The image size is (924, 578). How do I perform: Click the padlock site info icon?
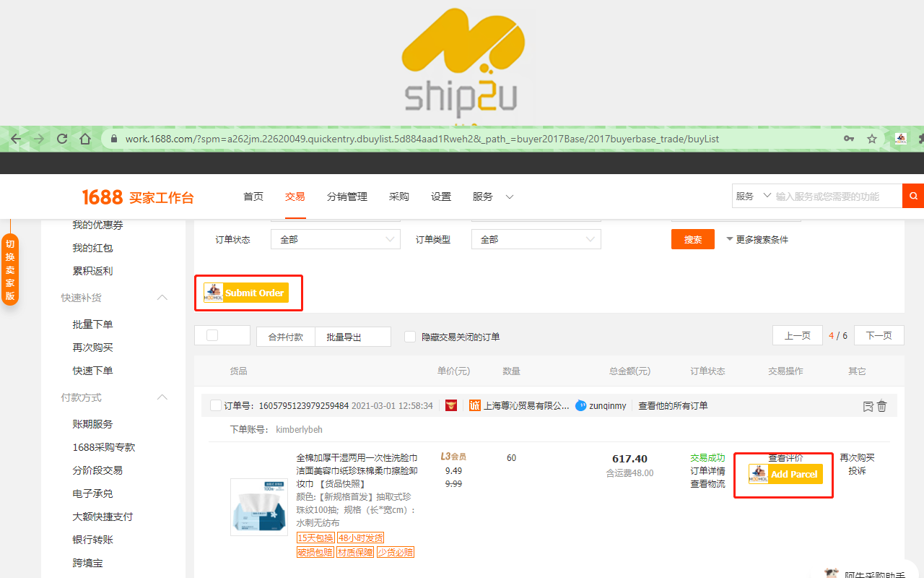pyautogui.click(x=114, y=139)
